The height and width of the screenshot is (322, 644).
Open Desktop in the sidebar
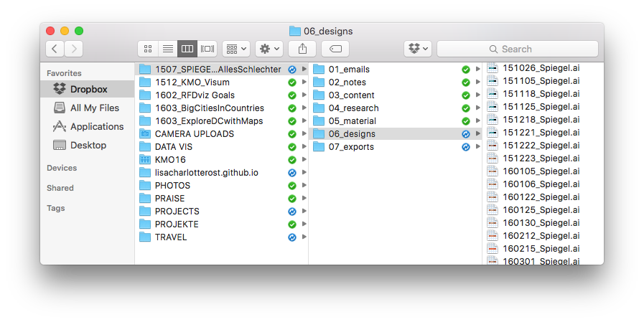(88, 145)
